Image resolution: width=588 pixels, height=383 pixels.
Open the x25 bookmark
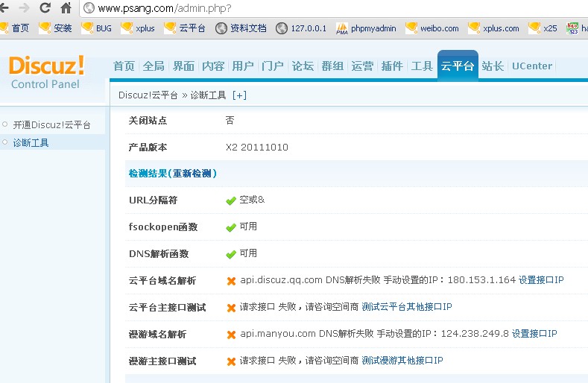pyautogui.click(x=543, y=28)
